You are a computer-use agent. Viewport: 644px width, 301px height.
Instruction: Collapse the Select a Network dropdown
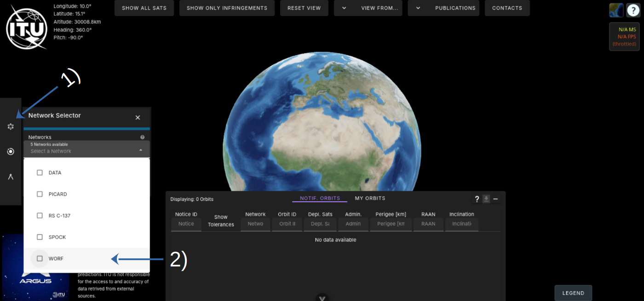[141, 150]
